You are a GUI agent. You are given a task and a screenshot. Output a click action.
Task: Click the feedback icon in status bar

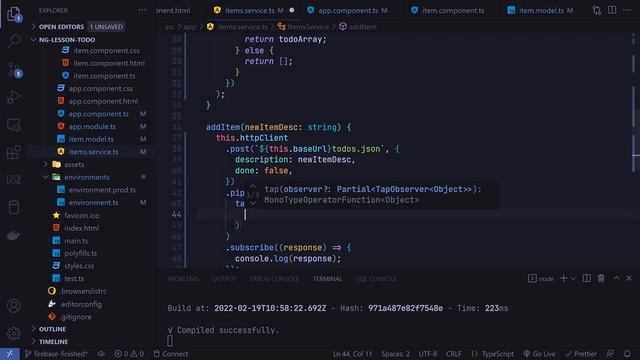(x=610, y=354)
